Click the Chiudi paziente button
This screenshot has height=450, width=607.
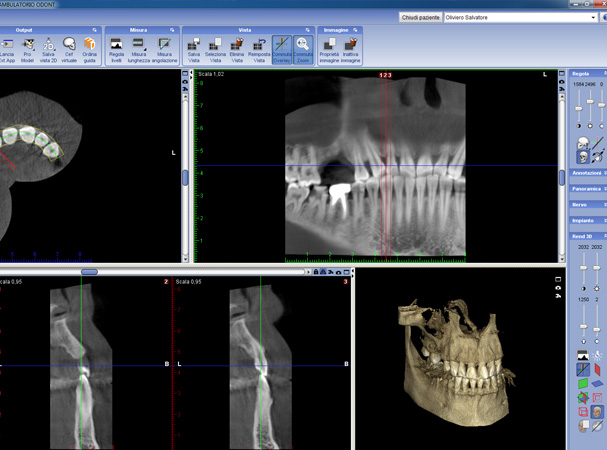point(420,17)
